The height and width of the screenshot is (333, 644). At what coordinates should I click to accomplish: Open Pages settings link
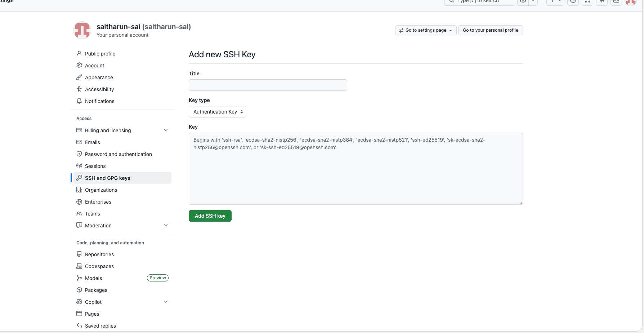[92, 314]
